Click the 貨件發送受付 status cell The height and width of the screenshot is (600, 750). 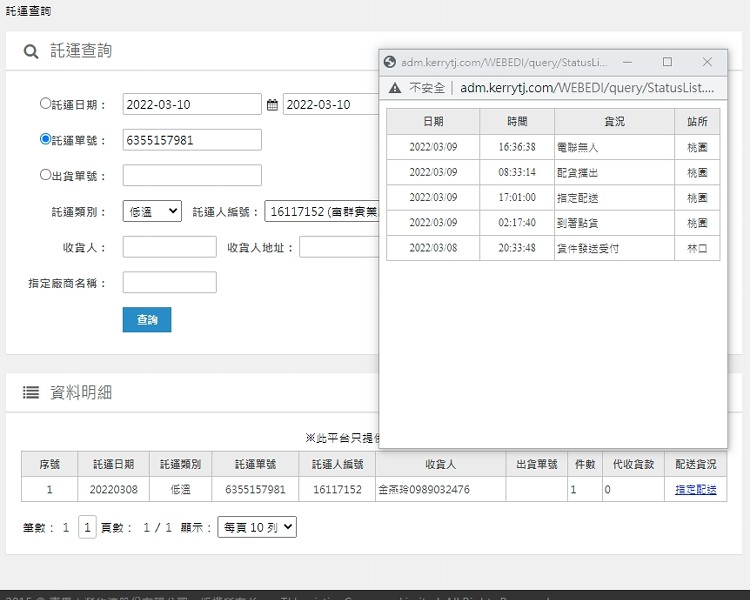[x=615, y=248]
